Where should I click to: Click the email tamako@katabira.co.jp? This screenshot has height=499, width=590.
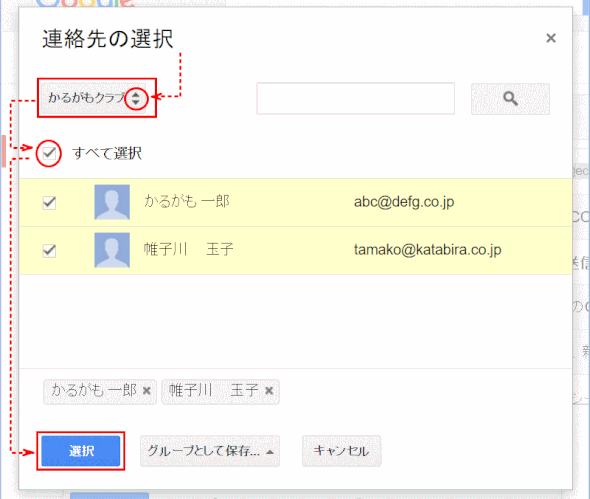click(x=427, y=250)
